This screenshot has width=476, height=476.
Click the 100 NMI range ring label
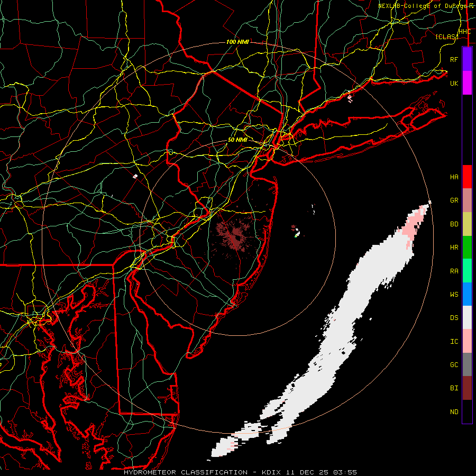(237, 42)
